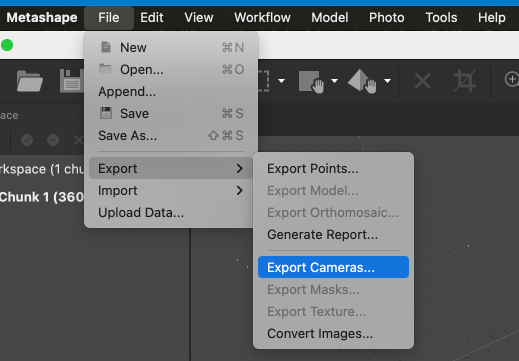
Task: Click the floppy disk save toolbar icon
Action: (72, 81)
